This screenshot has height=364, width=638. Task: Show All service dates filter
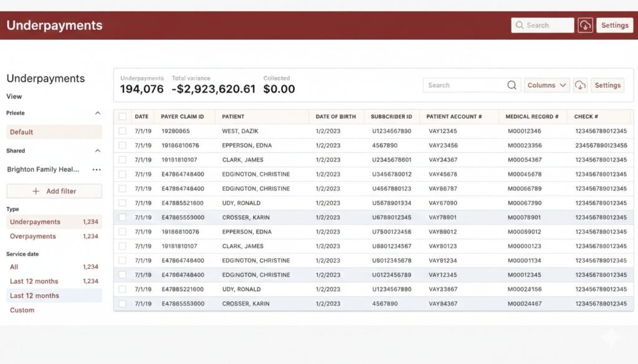[x=14, y=267]
